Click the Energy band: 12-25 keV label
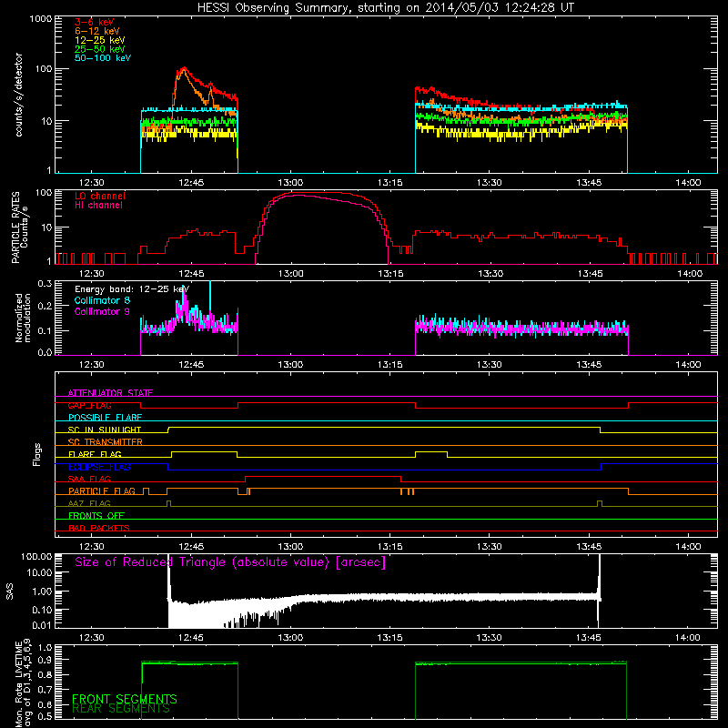728x728 pixels. (132, 289)
